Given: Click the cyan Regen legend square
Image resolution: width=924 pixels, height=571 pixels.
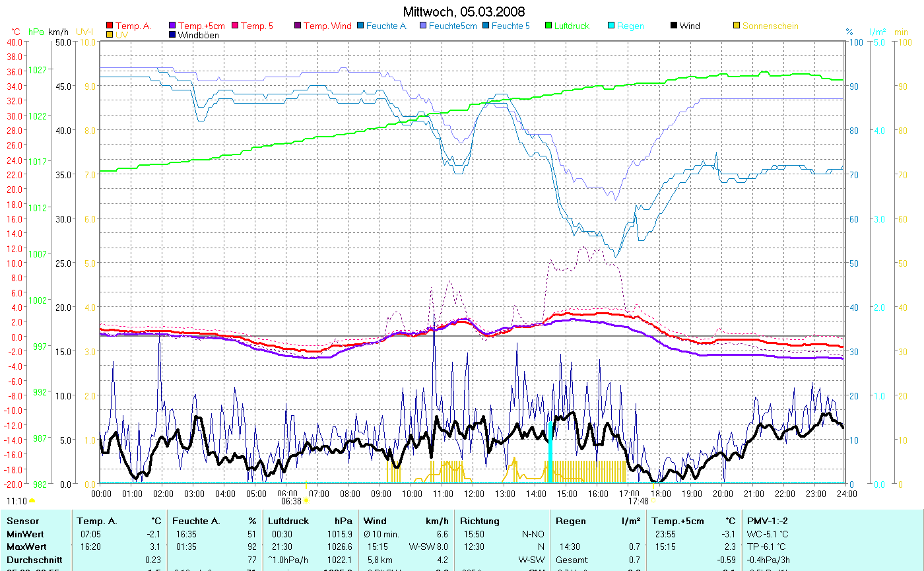Looking at the screenshot, I should click(611, 26).
